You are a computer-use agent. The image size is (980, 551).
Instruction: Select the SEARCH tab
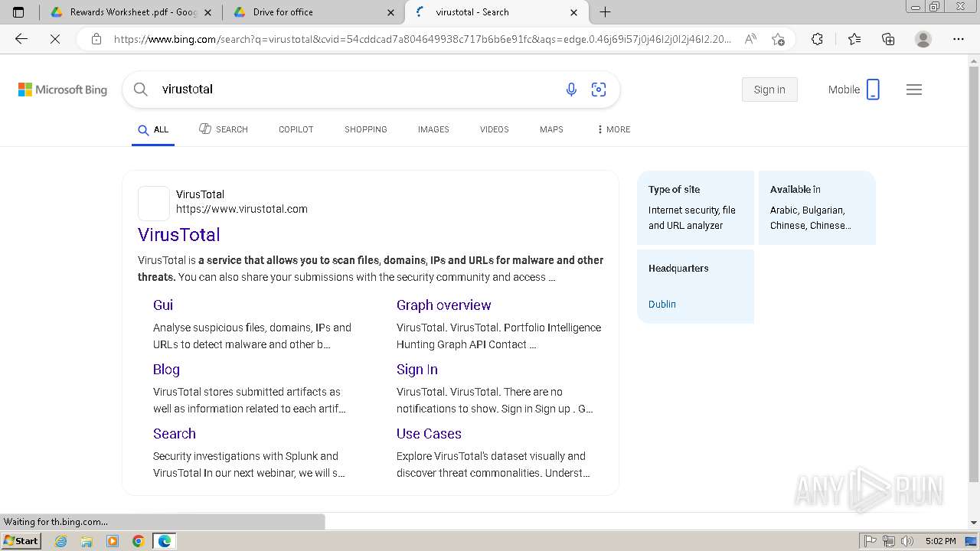(224, 129)
